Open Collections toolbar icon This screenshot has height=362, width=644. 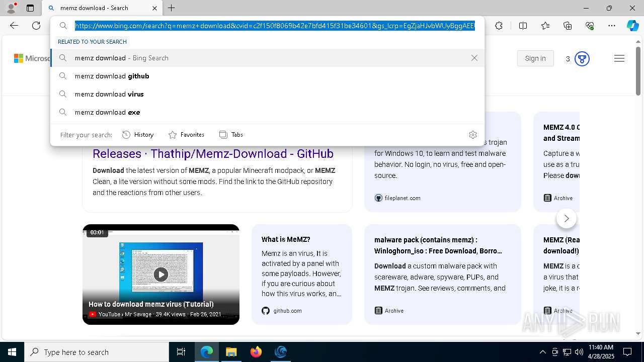pyautogui.click(x=568, y=26)
